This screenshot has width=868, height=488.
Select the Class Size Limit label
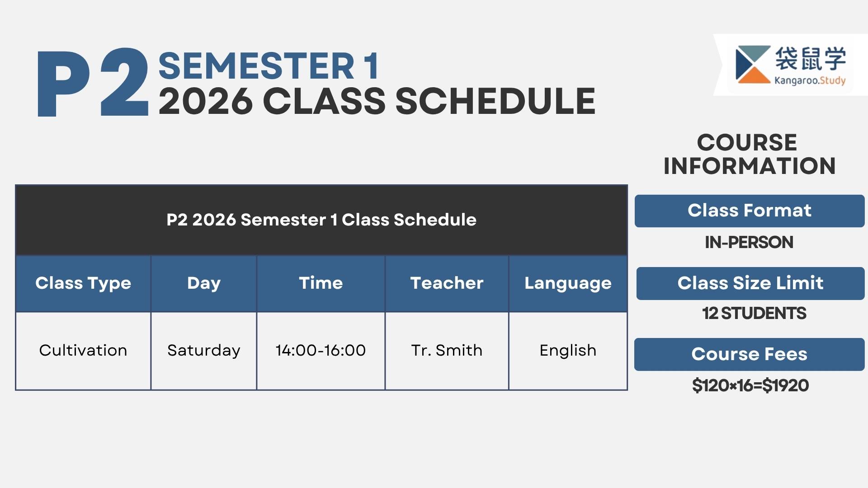point(750,283)
